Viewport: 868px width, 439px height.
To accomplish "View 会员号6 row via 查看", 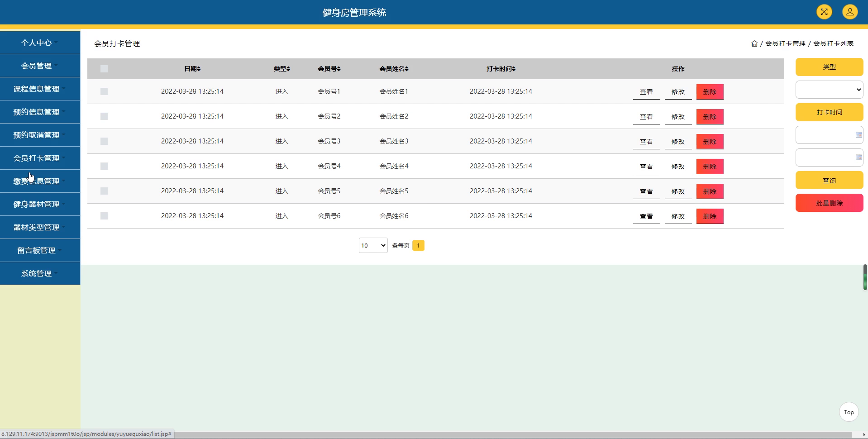I will [646, 216].
